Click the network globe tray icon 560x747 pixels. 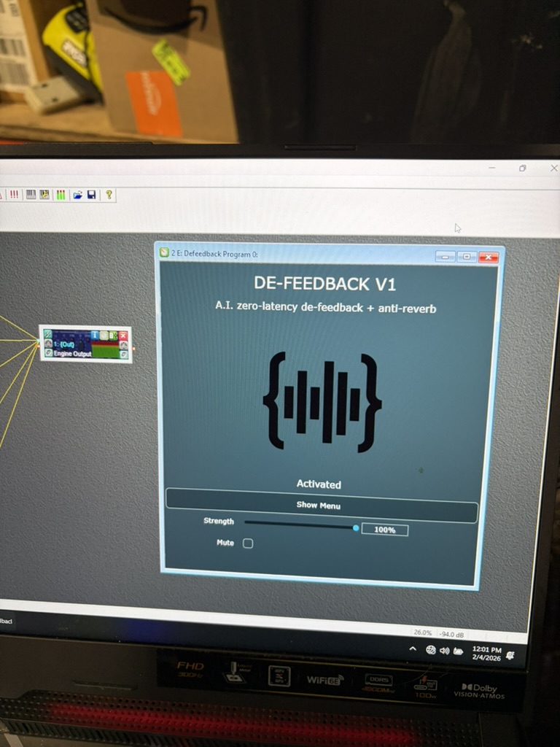[x=430, y=650]
